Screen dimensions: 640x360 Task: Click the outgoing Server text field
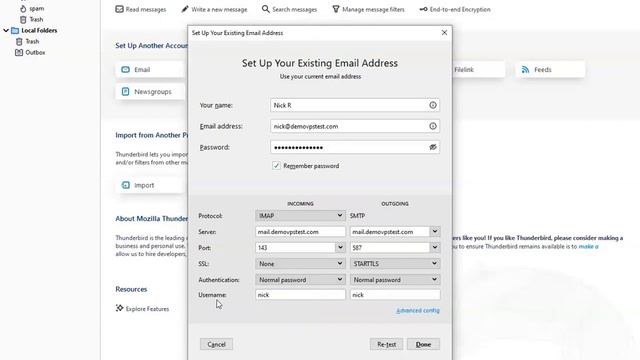[390, 231]
